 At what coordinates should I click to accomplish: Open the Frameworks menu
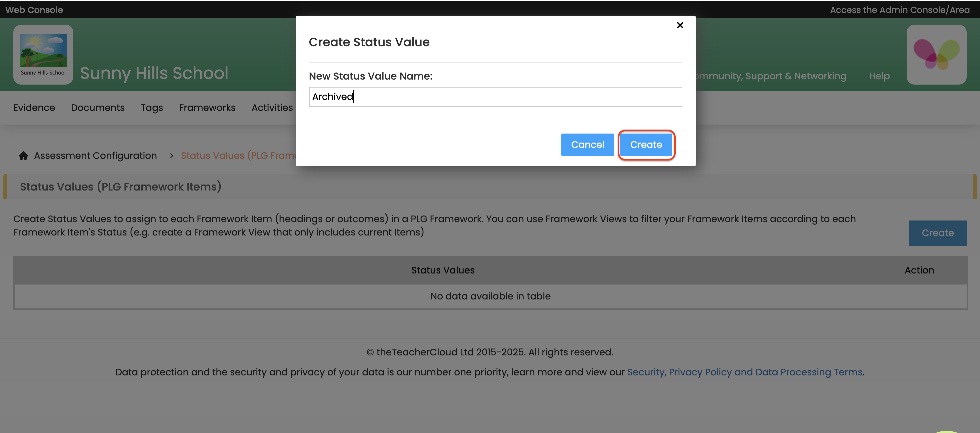207,108
